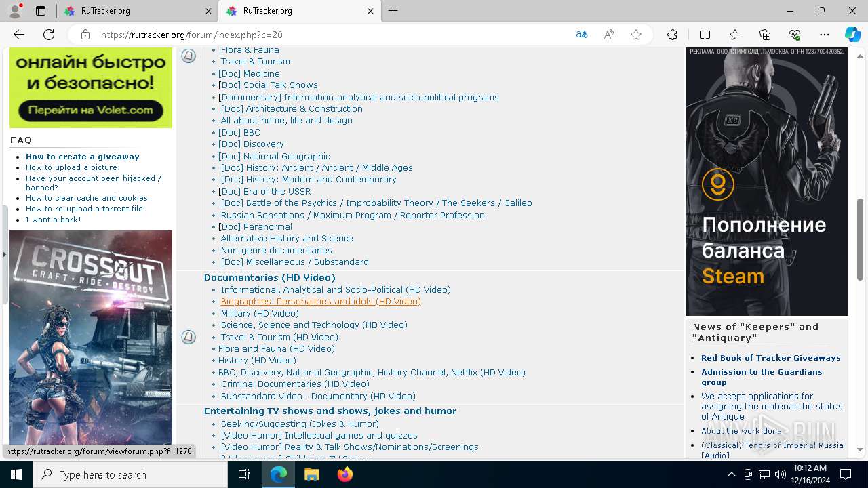Reload the page with Refresh icon

[49, 35]
